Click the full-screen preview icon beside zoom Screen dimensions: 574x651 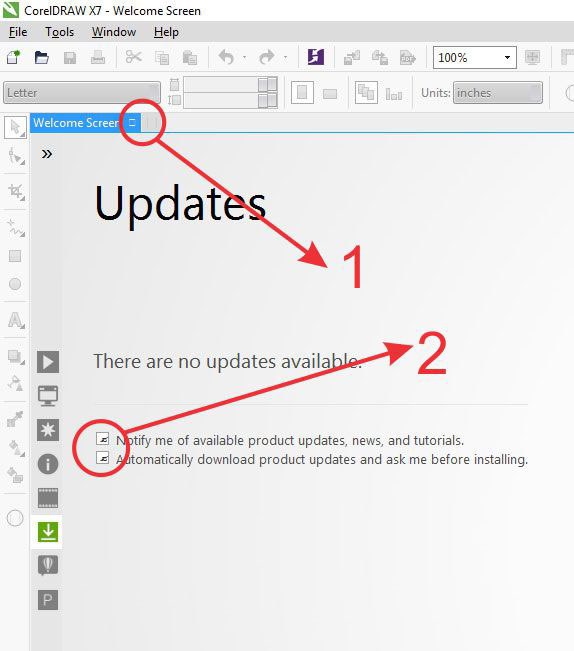coord(532,57)
